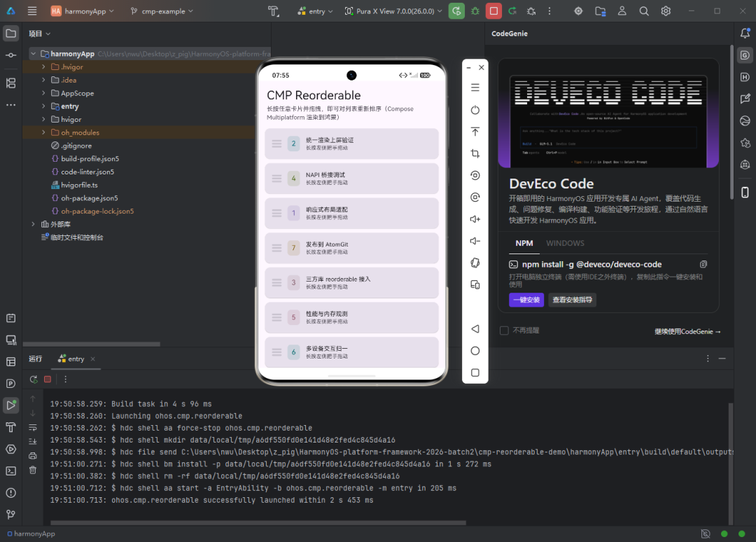Tap the 发布到 AtomGit card in emulator

(x=351, y=248)
